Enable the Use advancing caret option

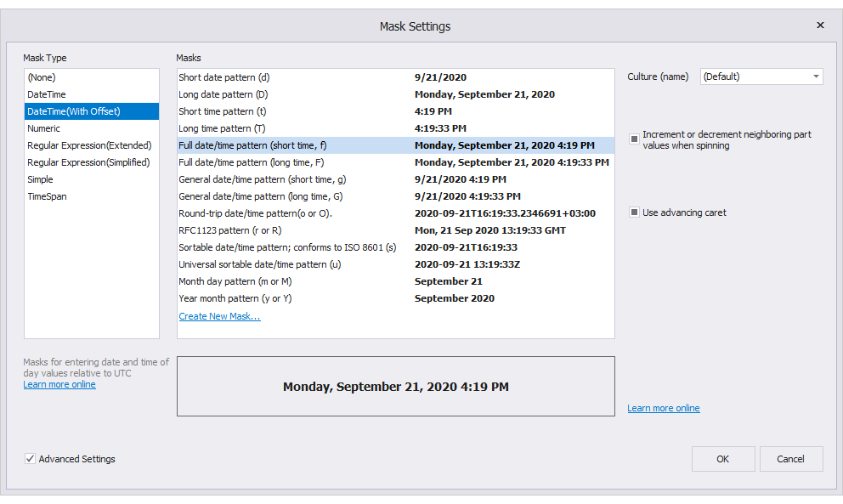pos(633,212)
